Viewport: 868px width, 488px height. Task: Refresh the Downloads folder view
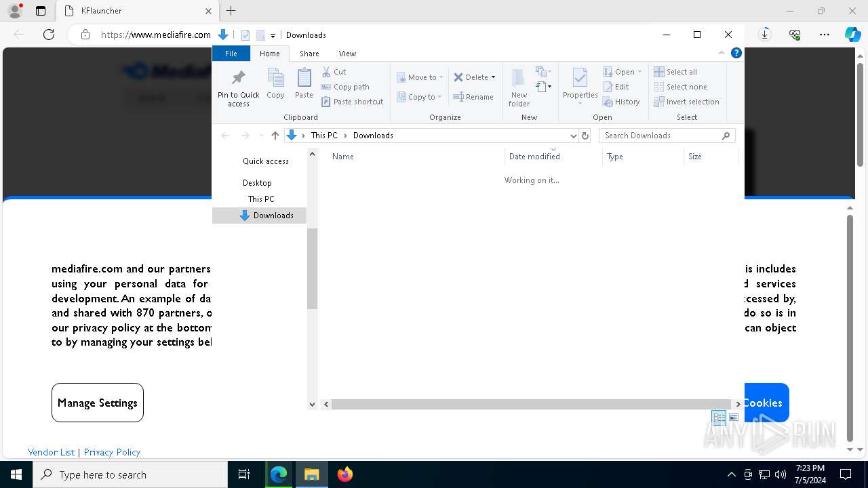pos(585,136)
